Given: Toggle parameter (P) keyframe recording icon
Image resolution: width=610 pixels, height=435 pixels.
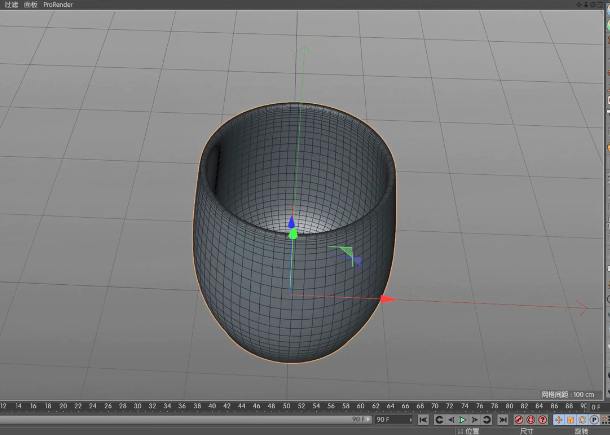Looking at the screenshot, I should point(594,420).
